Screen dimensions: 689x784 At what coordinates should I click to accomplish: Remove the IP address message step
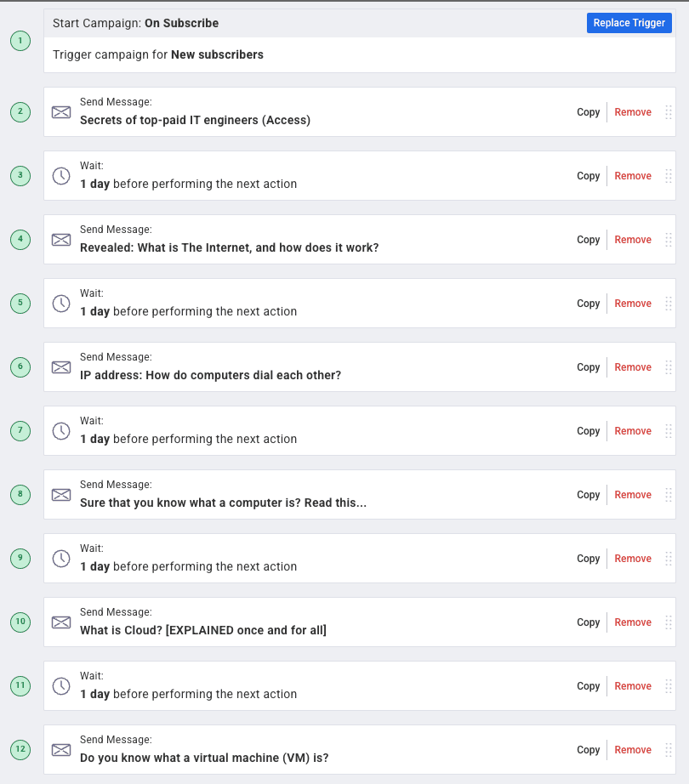coord(633,367)
